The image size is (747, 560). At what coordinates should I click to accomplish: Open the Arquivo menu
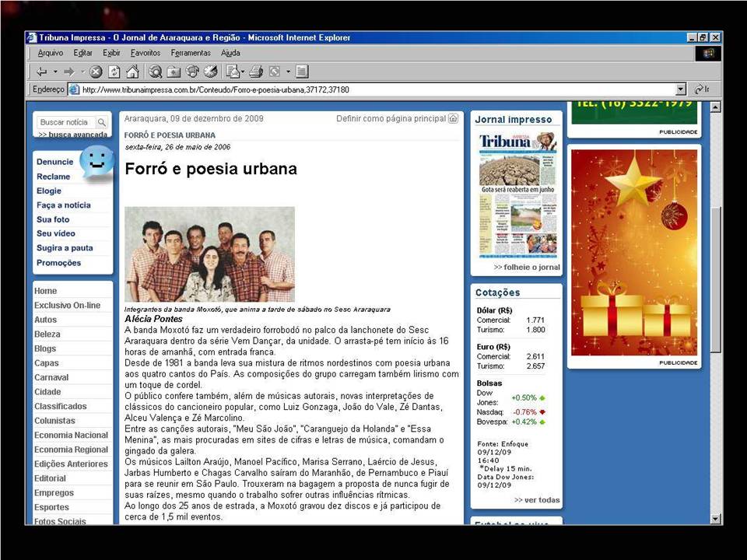pyautogui.click(x=51, y=53)
